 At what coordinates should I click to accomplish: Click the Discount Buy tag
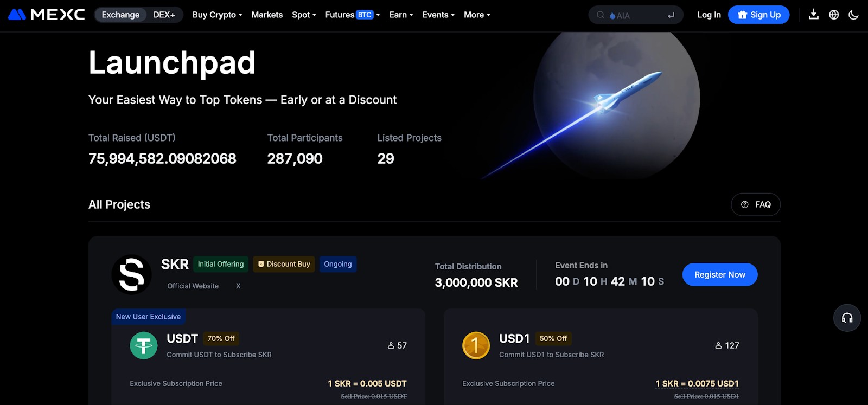284,264
